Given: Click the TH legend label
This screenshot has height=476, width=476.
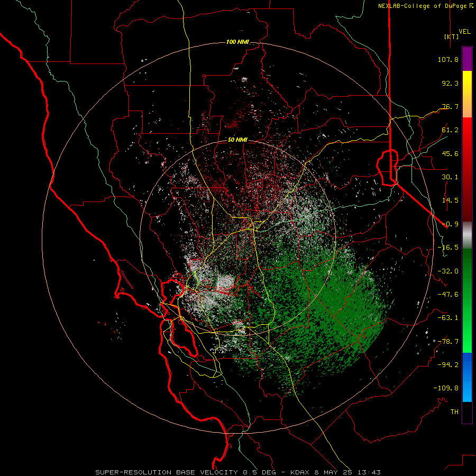Looking at the screenshot, I should [x=454, y=412].
